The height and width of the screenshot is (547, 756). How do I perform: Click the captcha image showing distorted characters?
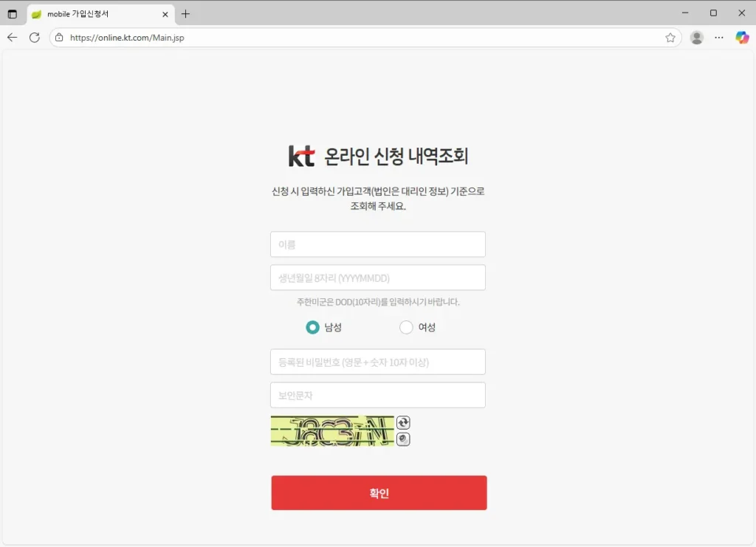332,430
